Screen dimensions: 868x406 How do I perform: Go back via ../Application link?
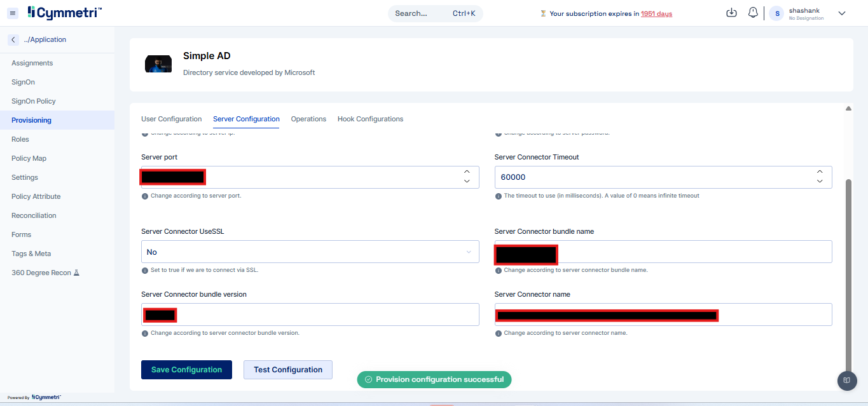tap(45, 39)
